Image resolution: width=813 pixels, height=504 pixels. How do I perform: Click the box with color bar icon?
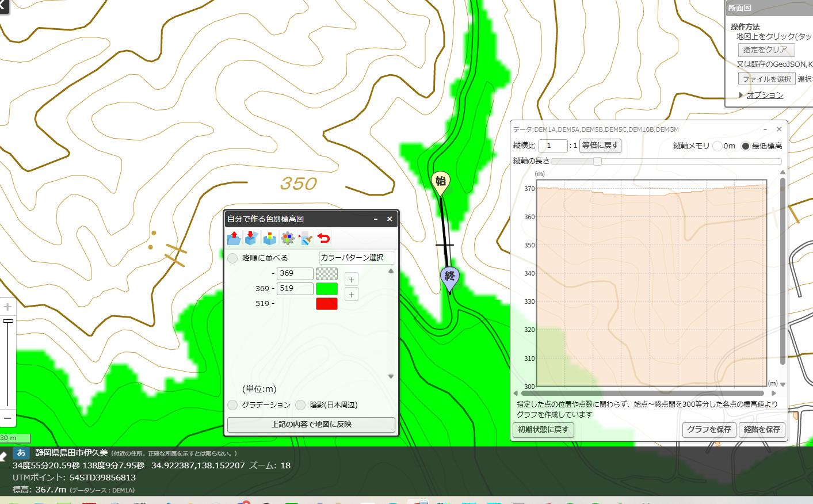[269, 238]
